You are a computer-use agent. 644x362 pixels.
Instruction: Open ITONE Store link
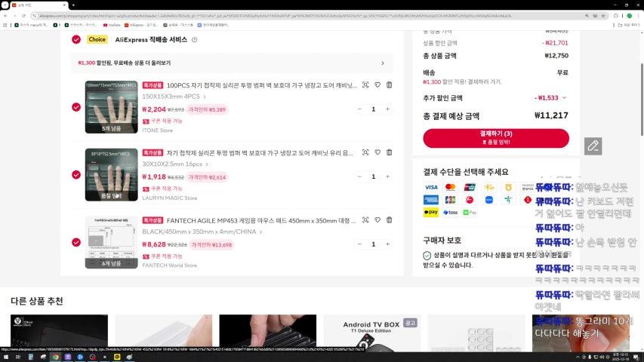(157, 130)
